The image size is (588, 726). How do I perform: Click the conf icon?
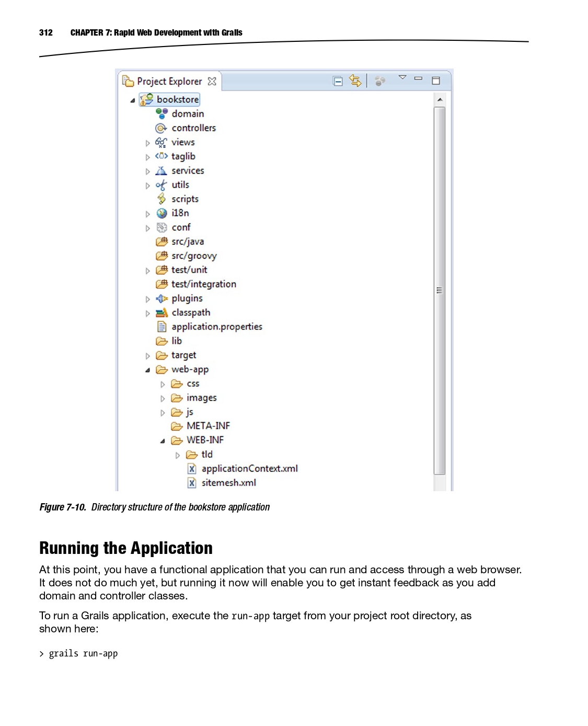click(162, 228)
